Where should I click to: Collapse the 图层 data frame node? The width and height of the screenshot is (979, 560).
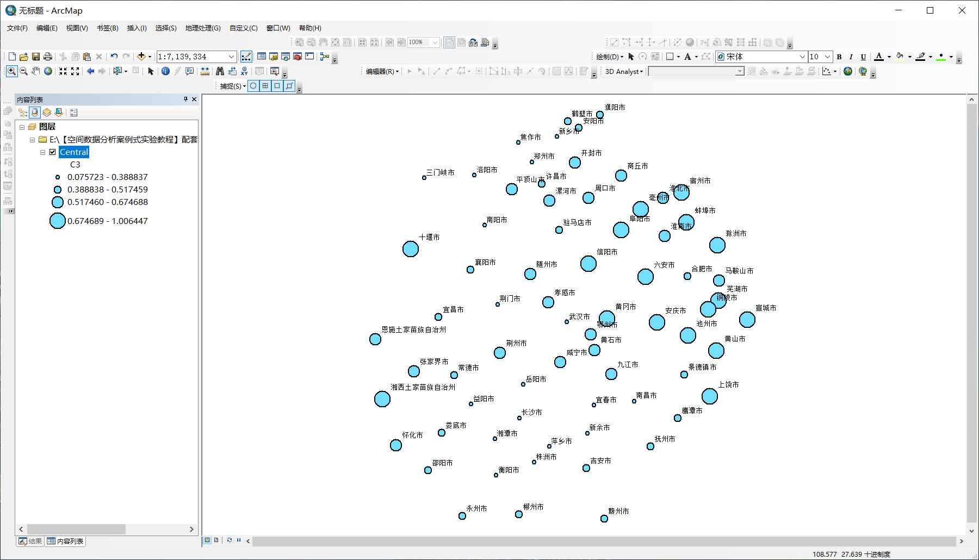(x=22, y=127)
